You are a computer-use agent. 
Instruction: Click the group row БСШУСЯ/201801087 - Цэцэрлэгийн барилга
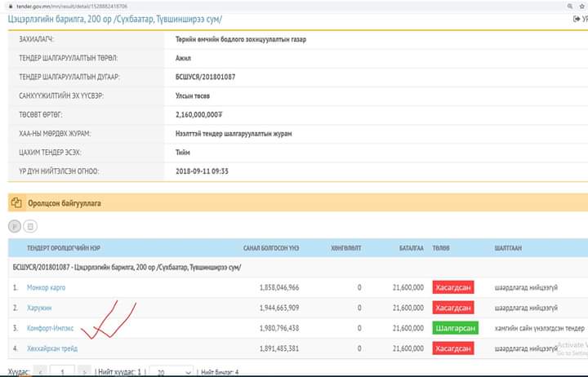point(298,267)
